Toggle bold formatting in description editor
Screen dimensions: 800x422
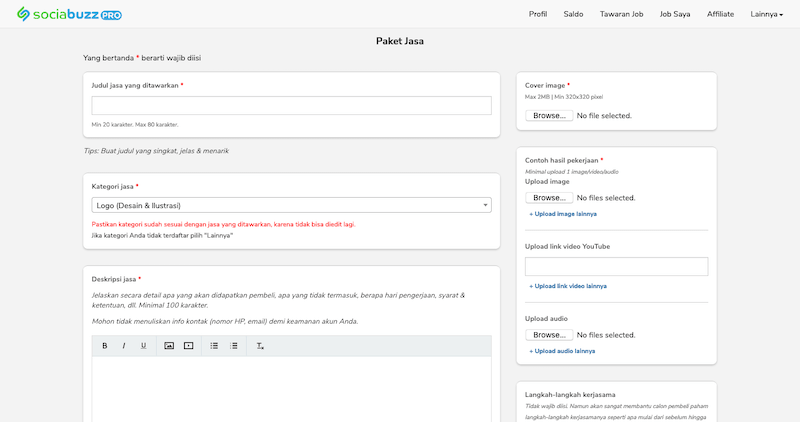tap(105, 346)
